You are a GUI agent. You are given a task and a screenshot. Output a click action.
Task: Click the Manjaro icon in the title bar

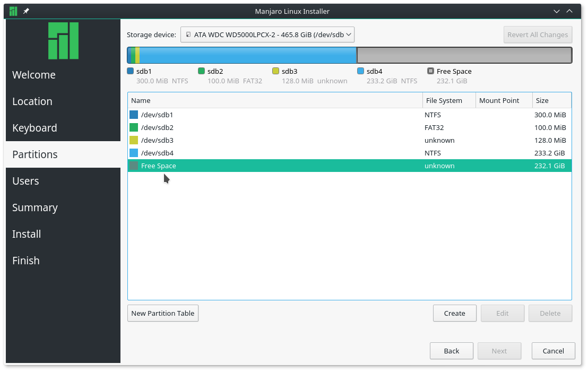(x=12, y=11)
